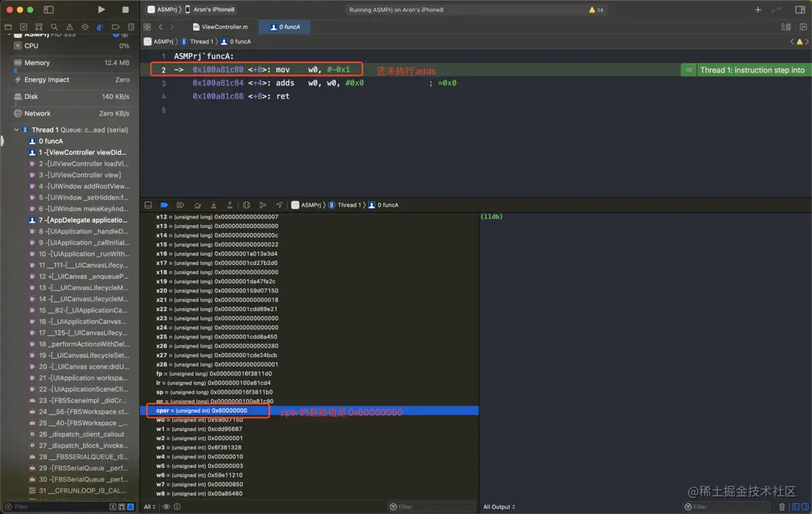Select the 0 funcA editor tab
This screenshot has width=812, height=514.
(x=284, y=27)
